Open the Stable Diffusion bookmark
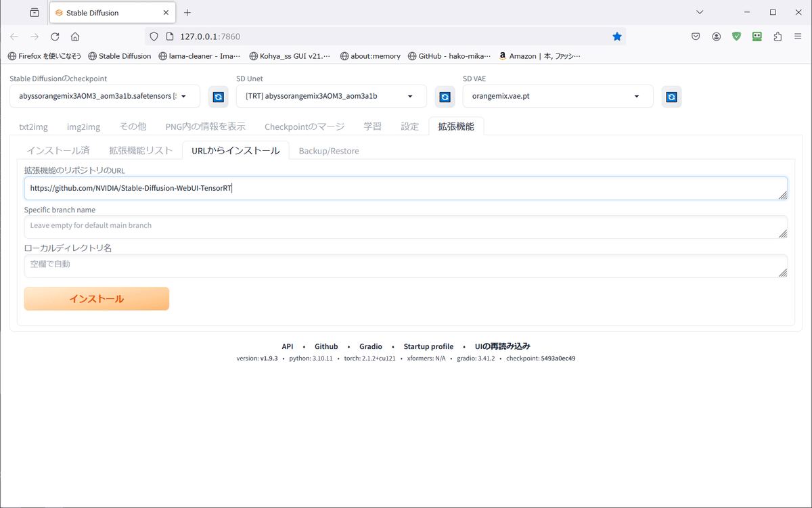The image size is (812, 508). tap(120, 56)
